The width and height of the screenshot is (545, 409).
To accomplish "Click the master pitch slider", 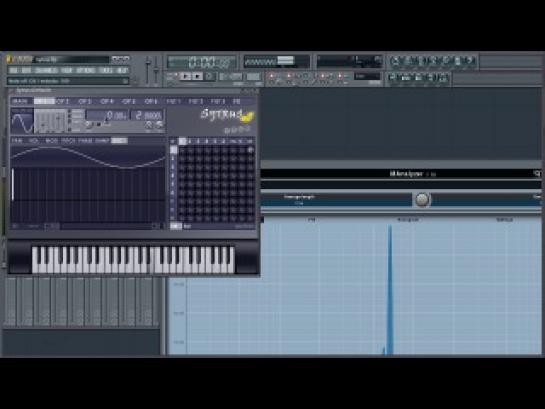I will 156,70.
